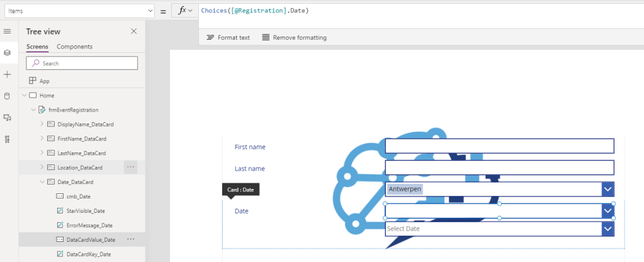Open the Tree view layers icon
Screen dimensions: 644x262
point(8,53)
